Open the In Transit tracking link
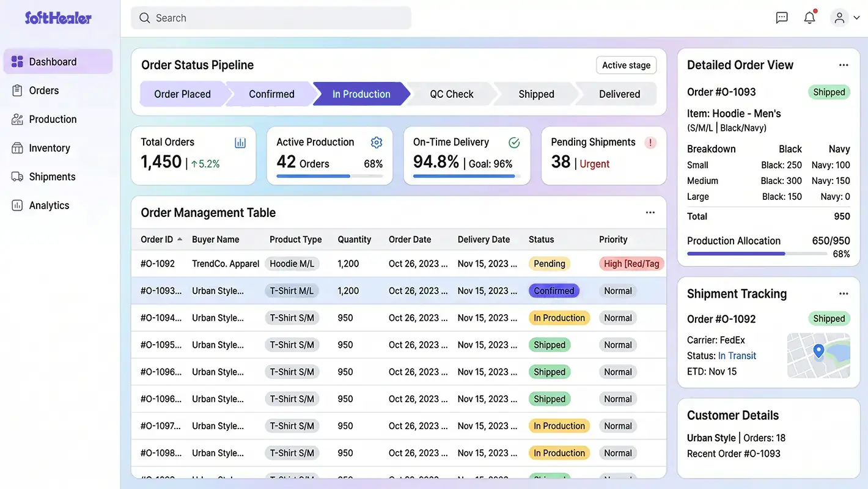Screen dimensions: 868x489 [737, 355]
